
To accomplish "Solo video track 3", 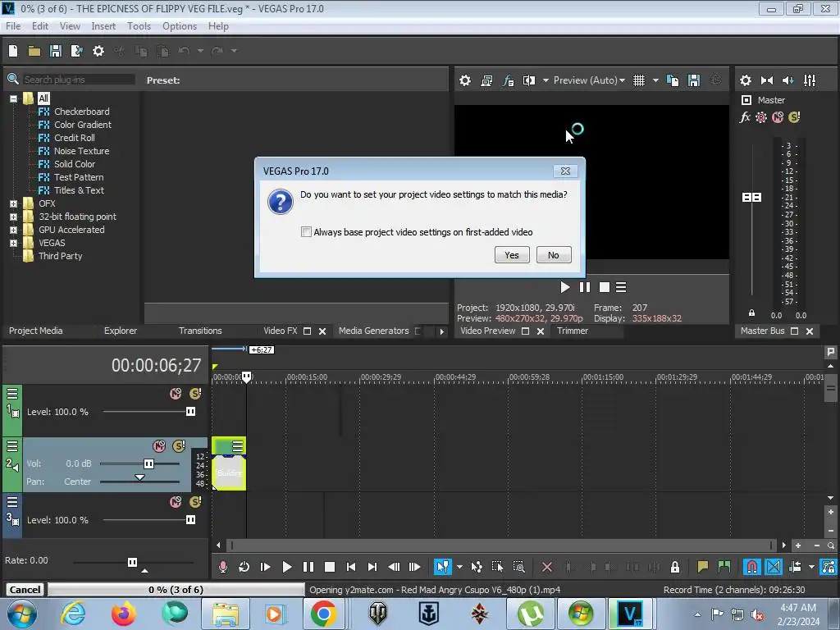I will tap(195, 502).
